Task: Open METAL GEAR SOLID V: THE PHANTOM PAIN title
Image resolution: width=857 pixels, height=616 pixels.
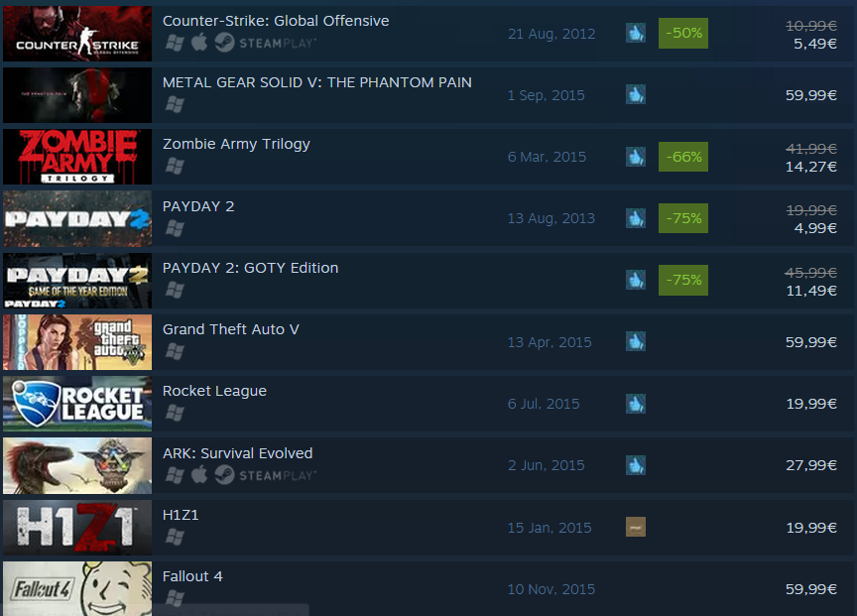Action: click(317, 82)
